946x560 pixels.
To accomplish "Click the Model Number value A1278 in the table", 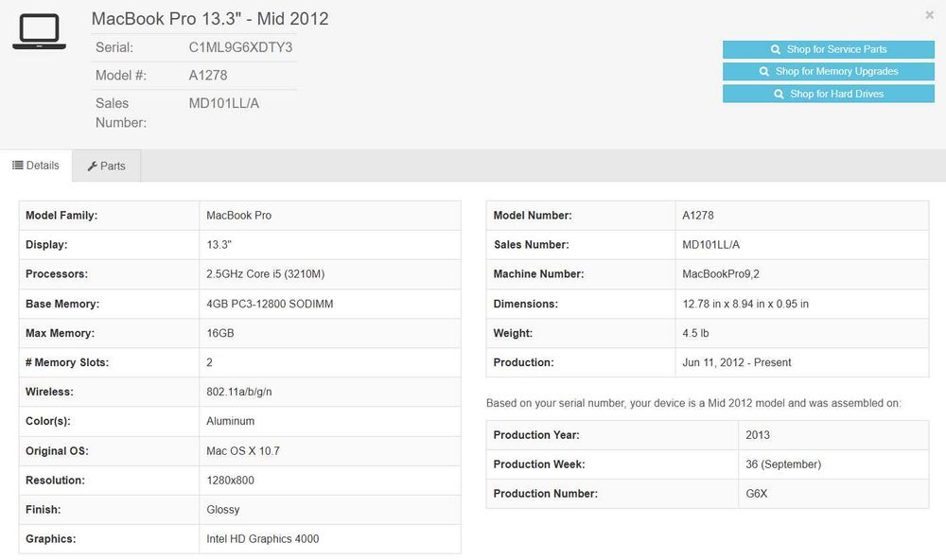I will coord(698,216).
